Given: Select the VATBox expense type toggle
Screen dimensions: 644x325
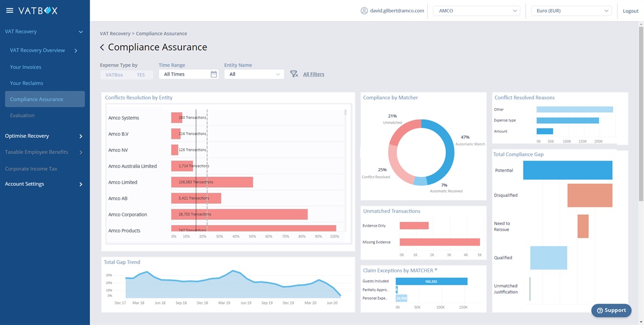Looking at the screenshot, I should coord(114,75).
